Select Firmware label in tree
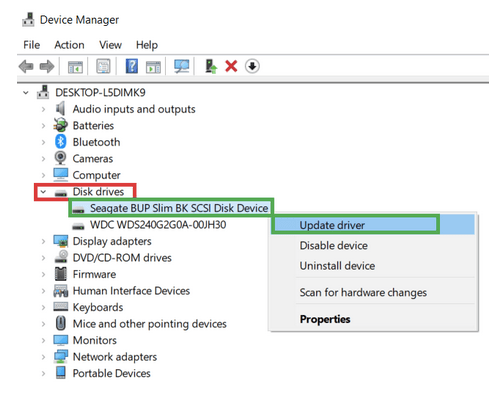The width and height of the screenshot is (502, 415). pyautogui.click(x=94, y=274)
